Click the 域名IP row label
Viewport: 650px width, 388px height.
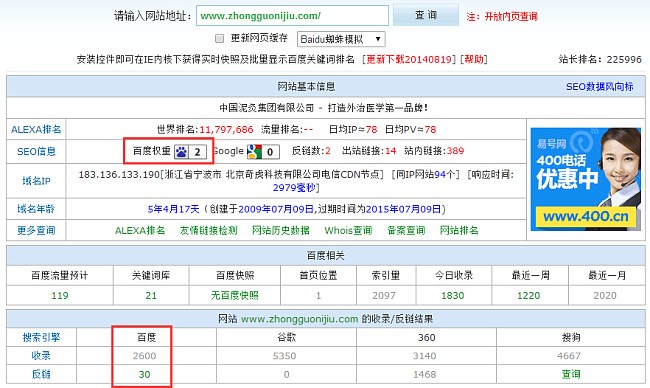(36, 181)
